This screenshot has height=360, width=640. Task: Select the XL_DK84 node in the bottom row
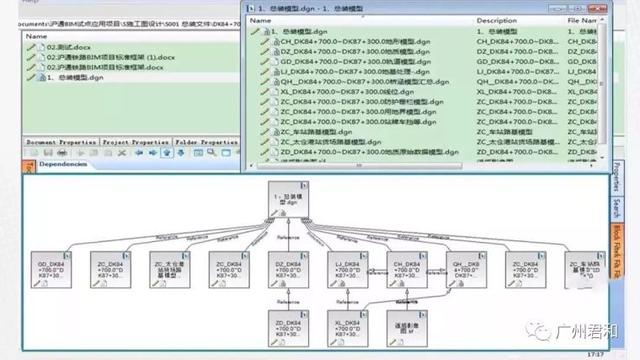tap(348, 329)
